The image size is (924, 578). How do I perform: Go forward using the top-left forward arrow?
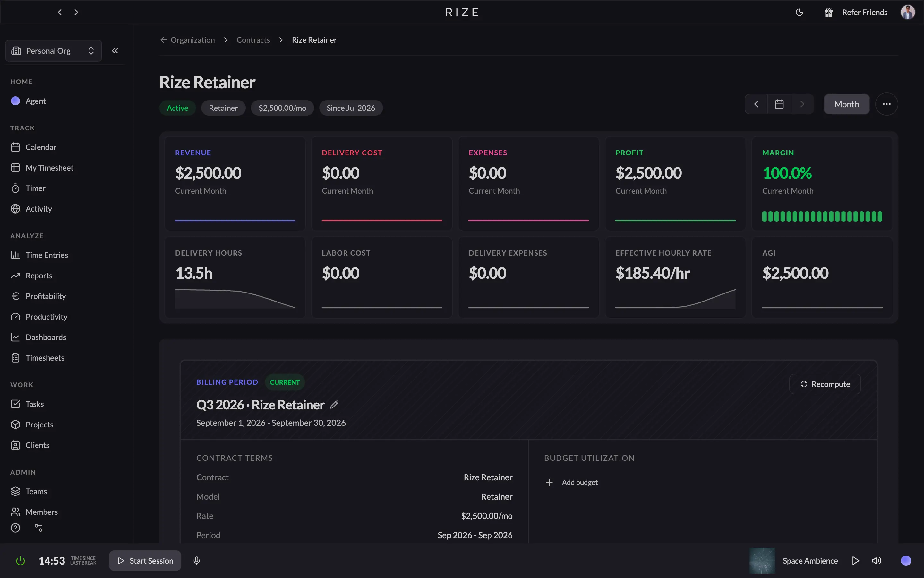click(x=76, y=12)
